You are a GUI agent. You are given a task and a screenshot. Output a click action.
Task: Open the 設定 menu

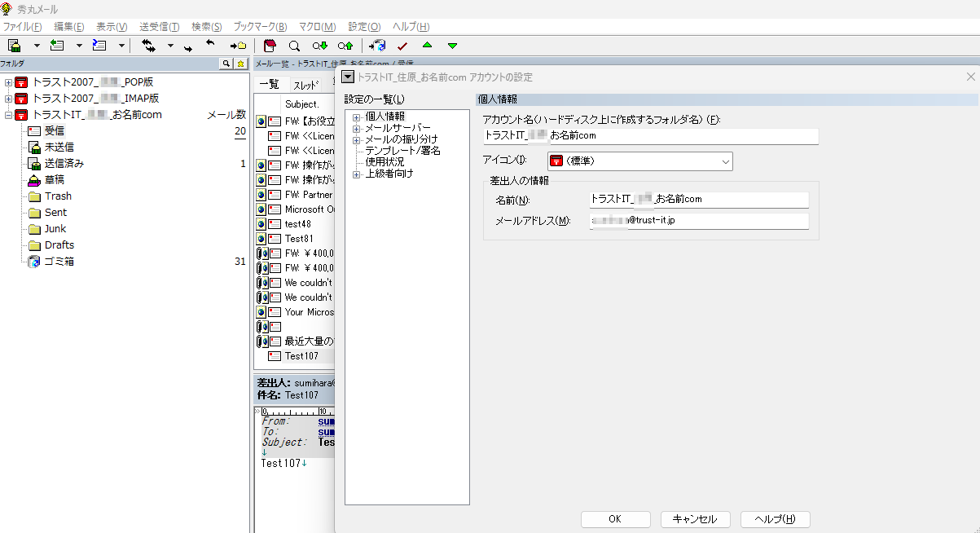[x=364, y=27]
